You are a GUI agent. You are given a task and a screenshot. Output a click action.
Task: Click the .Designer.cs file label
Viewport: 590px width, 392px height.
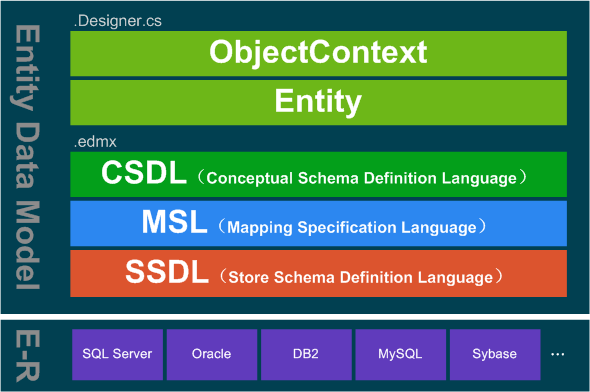[x=118, y=21]
